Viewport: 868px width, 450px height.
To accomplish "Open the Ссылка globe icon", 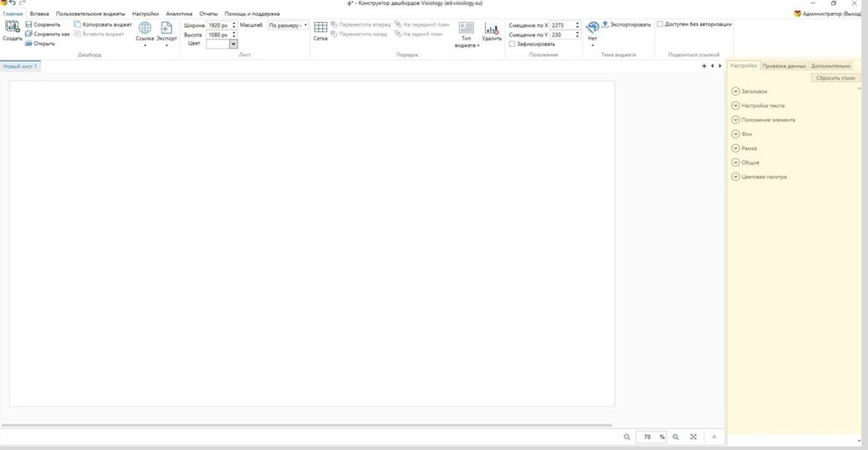I will (145, 28).
